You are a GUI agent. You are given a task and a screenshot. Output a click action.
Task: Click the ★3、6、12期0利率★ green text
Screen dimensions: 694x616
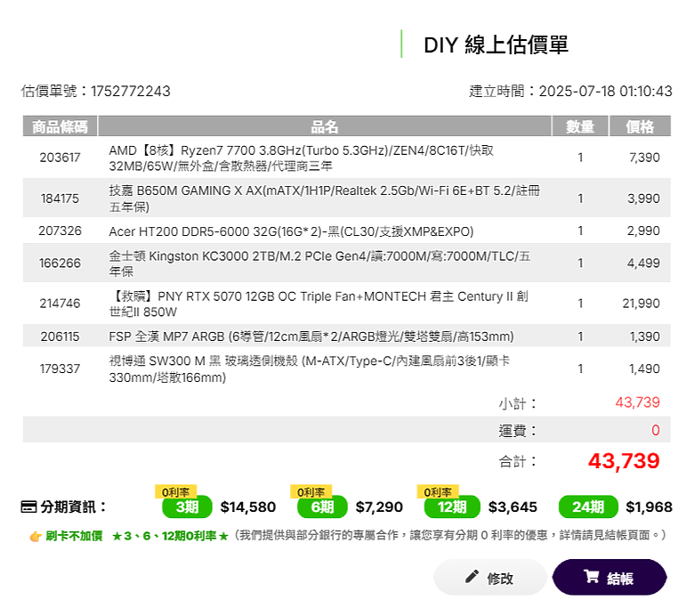point(170,536)
